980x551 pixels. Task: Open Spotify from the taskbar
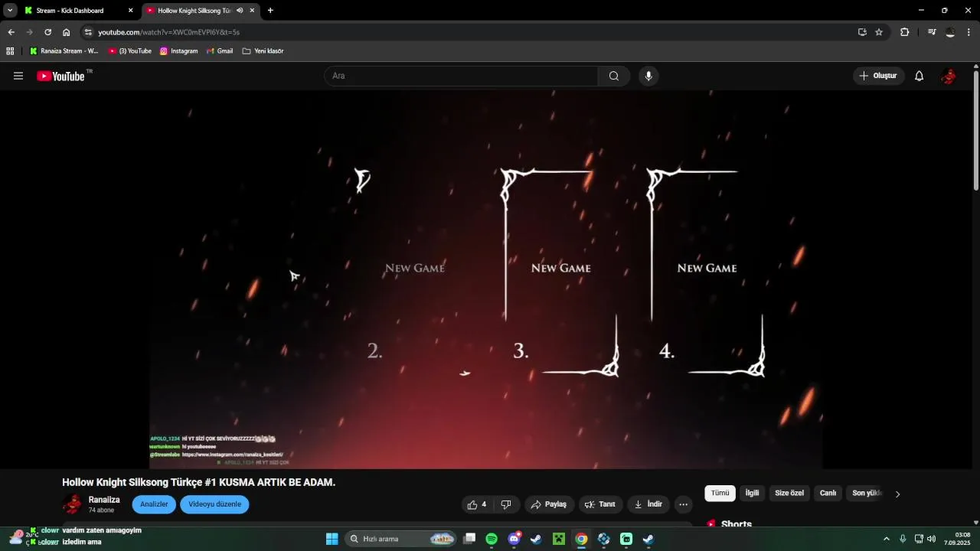pyautogui.click(x=492, y=539)
